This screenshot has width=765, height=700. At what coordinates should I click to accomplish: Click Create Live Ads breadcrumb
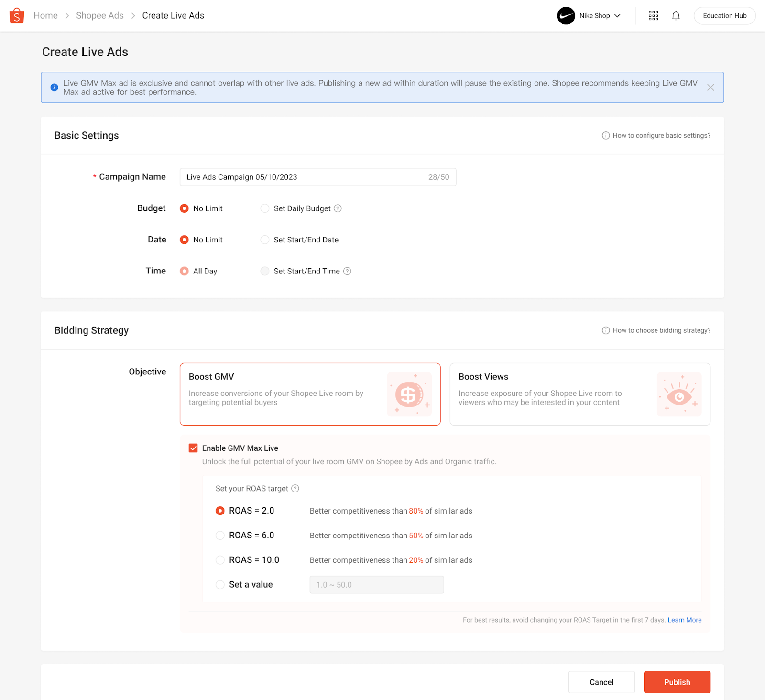(x=173, y=16)
